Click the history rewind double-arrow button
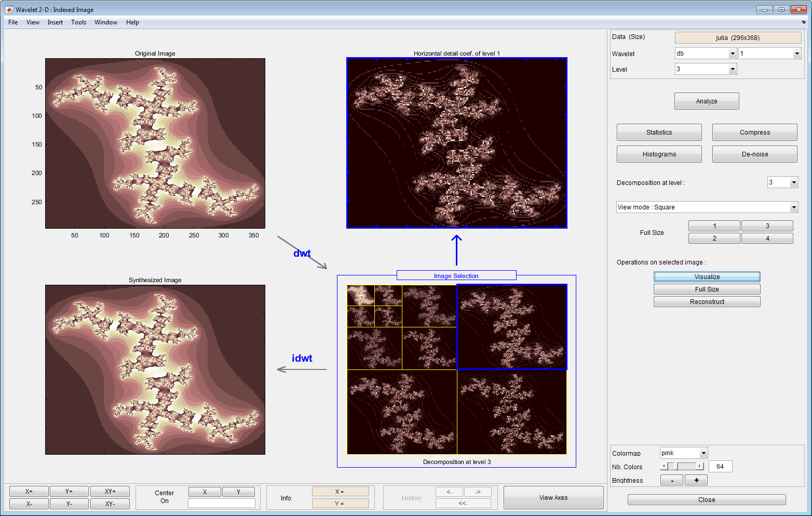This screenshot has width=812, height=516. click(x=463, y=503)
